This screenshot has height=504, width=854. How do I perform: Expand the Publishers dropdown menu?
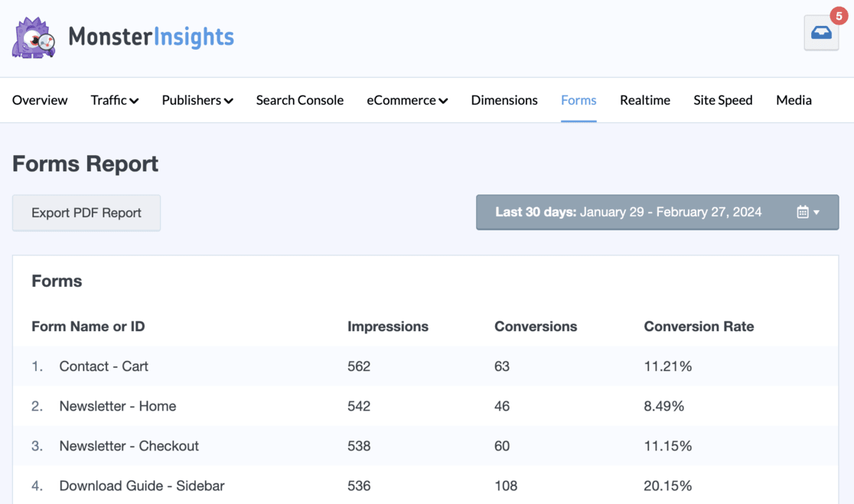[197, 100]
